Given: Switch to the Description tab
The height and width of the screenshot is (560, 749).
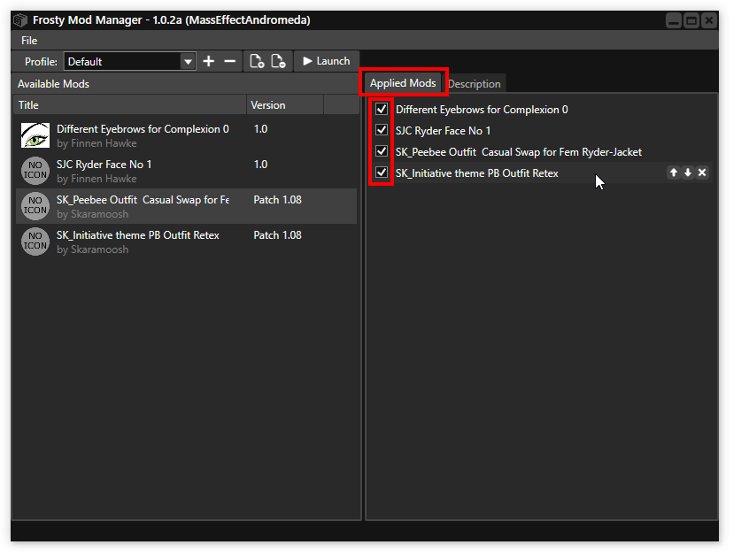Looking at the screenshot, I should click(x=475, y=84).
